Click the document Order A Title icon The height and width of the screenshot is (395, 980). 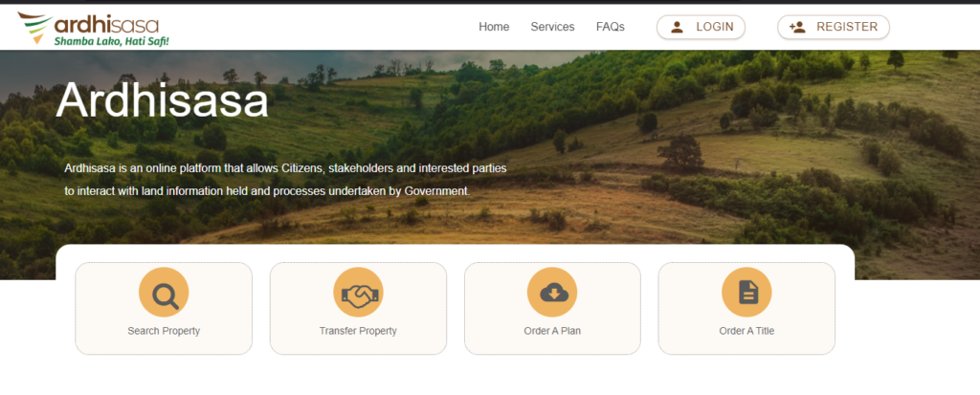pyautogui.click(x=746, y=293)
